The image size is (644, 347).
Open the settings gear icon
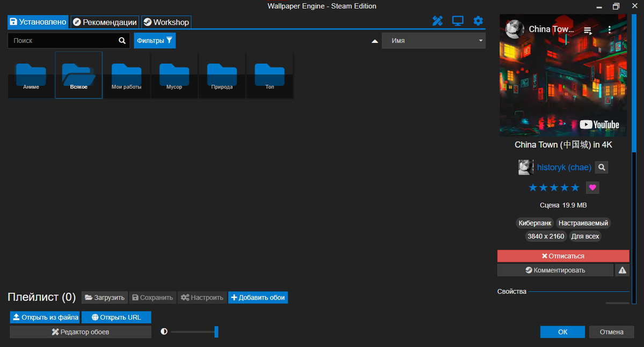(x=478, y=21)
